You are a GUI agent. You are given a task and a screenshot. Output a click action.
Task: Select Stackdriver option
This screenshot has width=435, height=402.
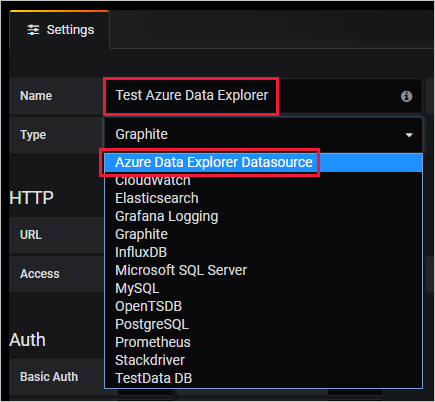pos(263,360)
